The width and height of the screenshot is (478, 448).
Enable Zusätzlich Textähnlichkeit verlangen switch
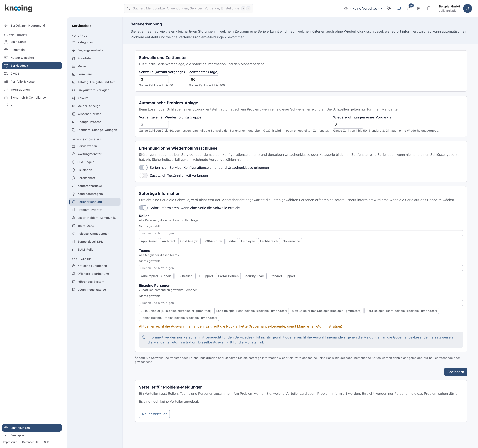[143, 175]
